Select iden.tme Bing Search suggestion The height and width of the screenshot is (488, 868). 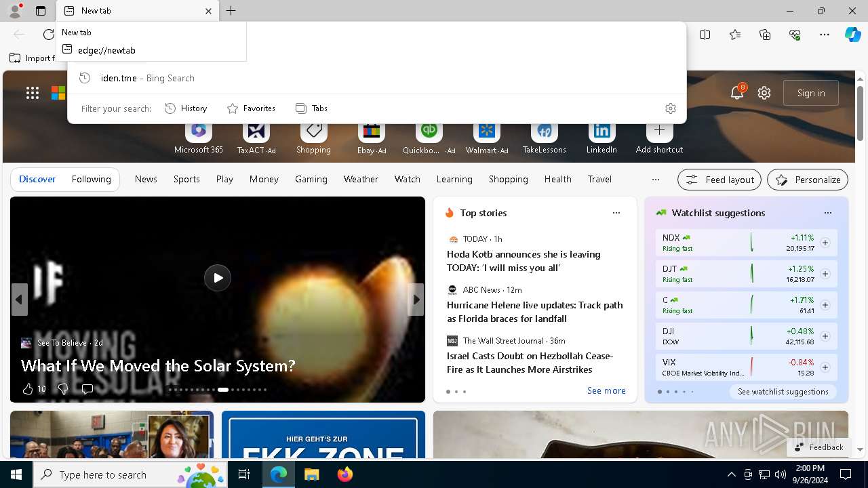coord(376,78)
